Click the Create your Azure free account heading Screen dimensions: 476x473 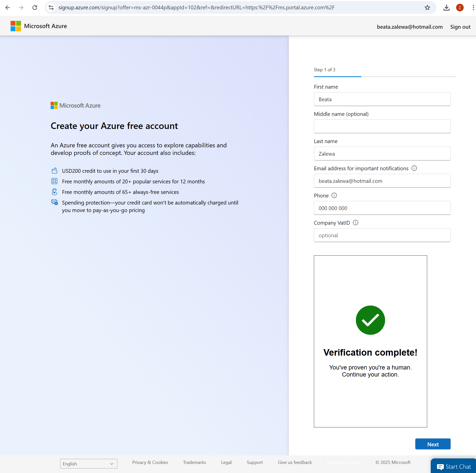click(114, 126)
